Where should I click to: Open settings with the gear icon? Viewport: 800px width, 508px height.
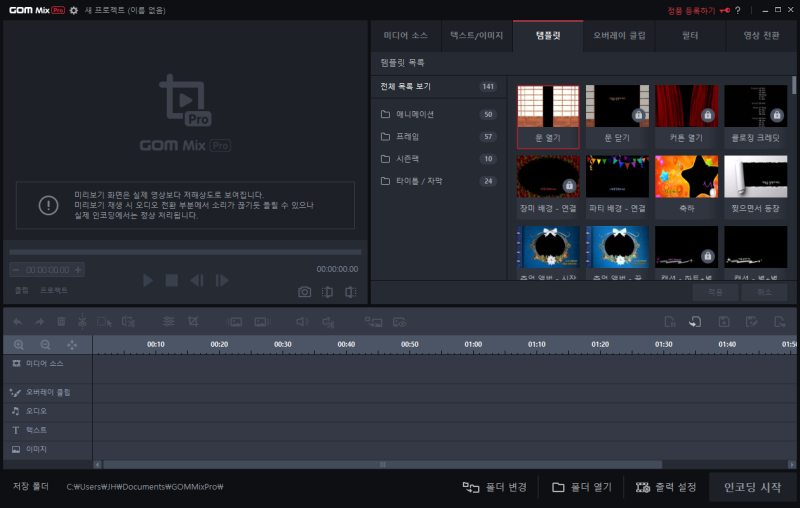pyautogui.click(x=74, y=10)
